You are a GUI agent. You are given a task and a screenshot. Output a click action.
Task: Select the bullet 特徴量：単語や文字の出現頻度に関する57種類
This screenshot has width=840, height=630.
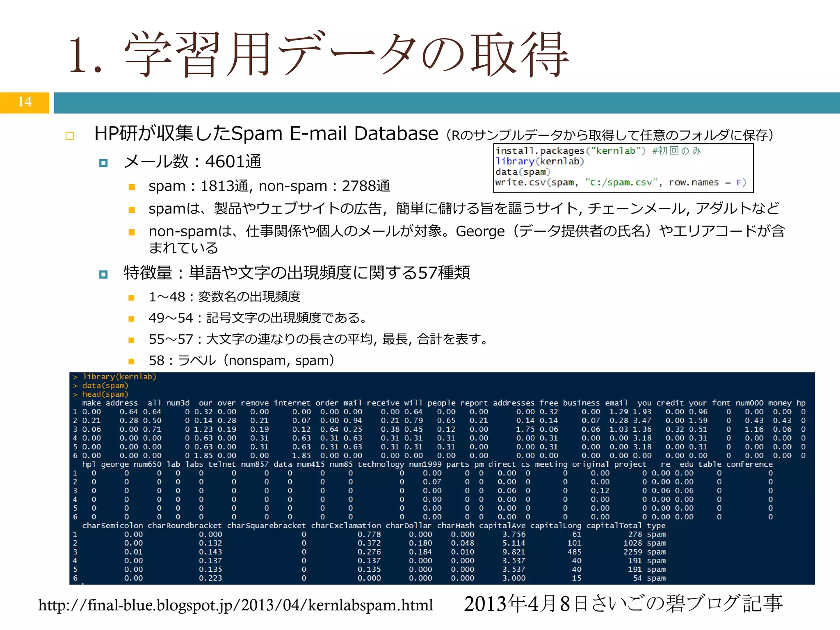pos(297,273)
